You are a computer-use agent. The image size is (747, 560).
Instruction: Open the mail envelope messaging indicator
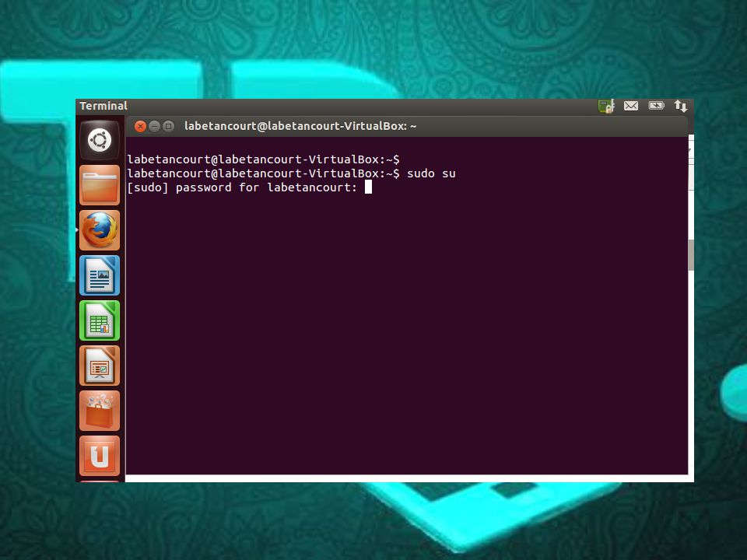click(x=631, y=106)
